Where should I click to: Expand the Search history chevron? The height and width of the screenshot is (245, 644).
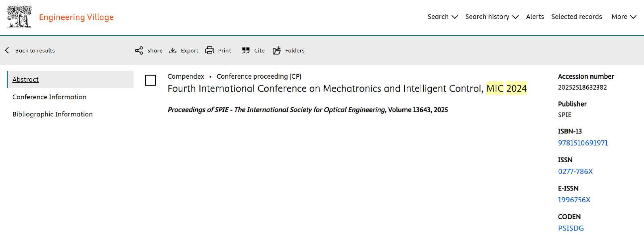[x=515, y=17]
